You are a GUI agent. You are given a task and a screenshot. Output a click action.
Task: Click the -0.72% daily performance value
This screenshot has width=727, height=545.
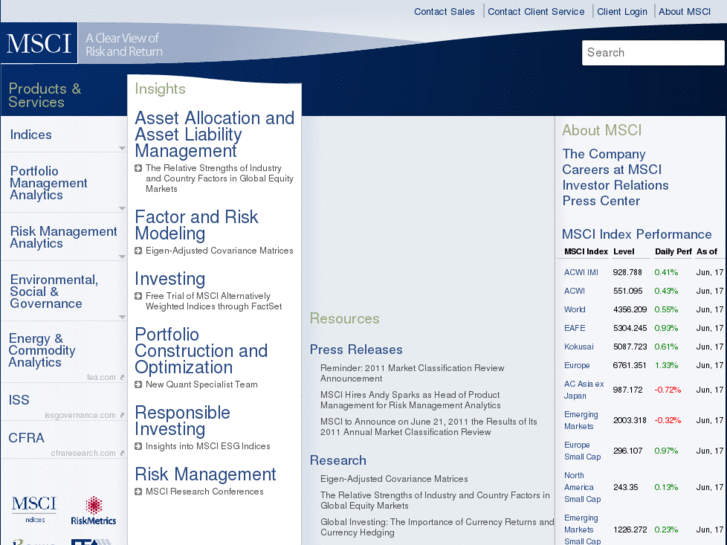tap(668, 390)
